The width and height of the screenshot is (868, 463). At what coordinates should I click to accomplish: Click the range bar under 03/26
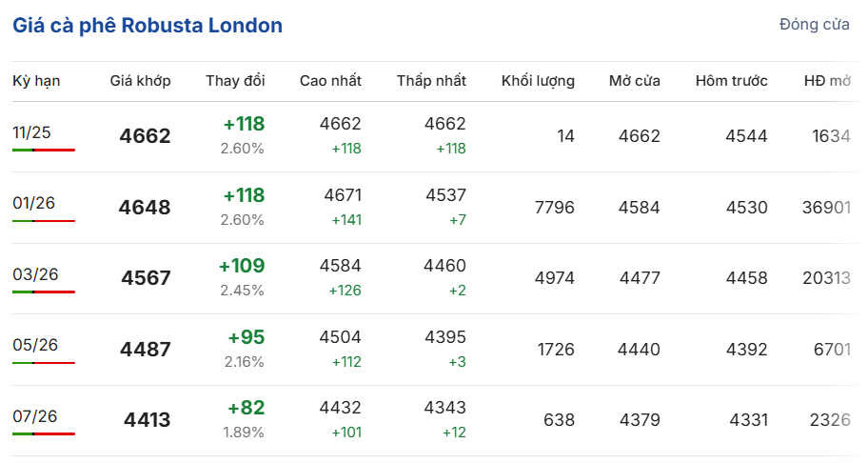tap(44, 292)
